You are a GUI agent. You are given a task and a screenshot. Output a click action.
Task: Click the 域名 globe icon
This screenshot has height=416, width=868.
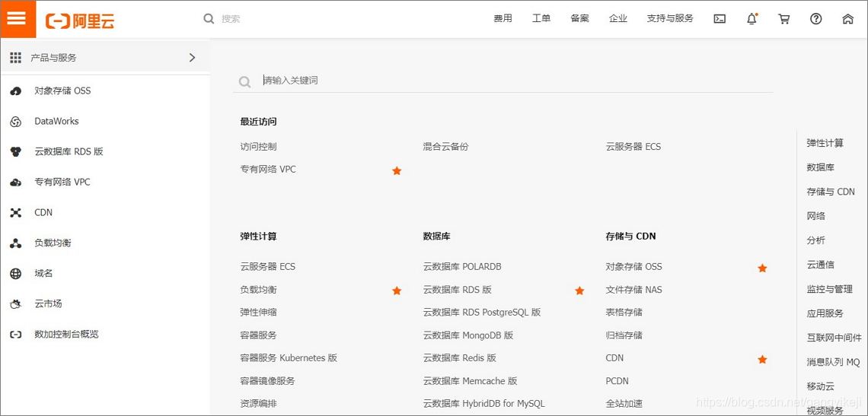click(16, 273)
